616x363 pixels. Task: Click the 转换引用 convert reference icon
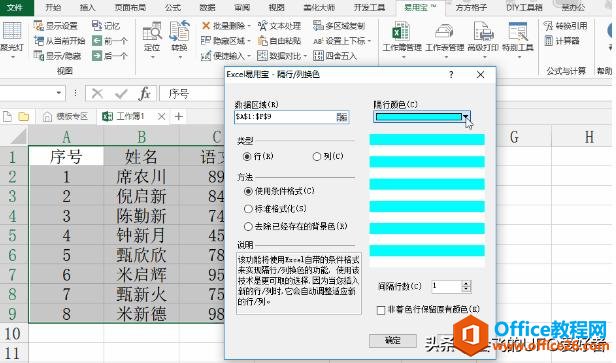coord(548,26)
